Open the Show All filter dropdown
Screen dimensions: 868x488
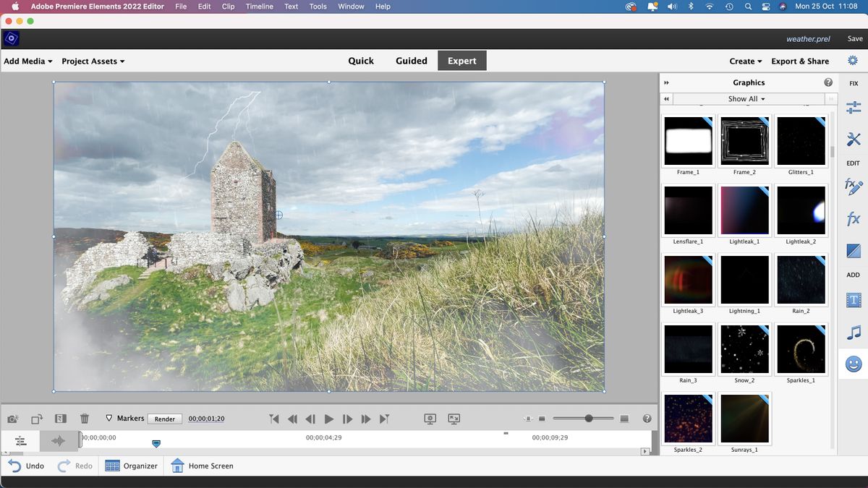(746, 99)
